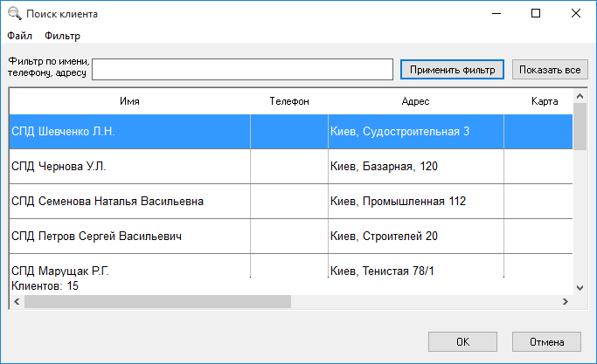Viewport: 597px width, 364px height.
Task: Click the vertical scrollbar down arrow
Action: tap(580, 288)
